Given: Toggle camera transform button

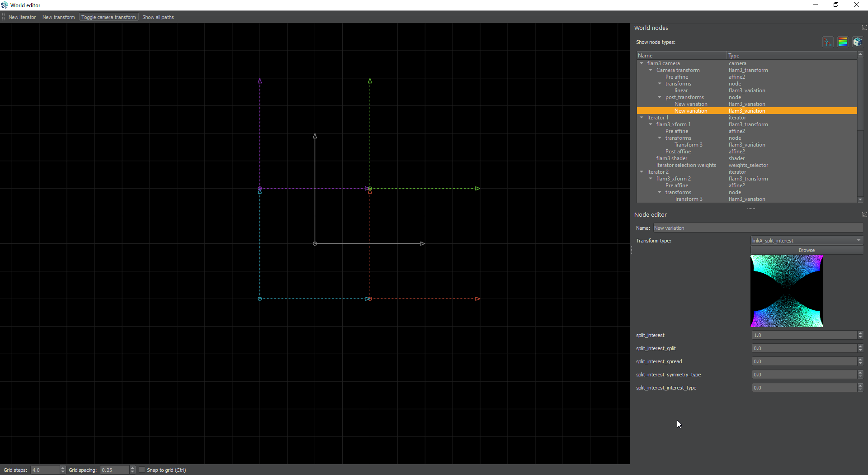Looking at the screenshot, I should [x=108, y=17].
